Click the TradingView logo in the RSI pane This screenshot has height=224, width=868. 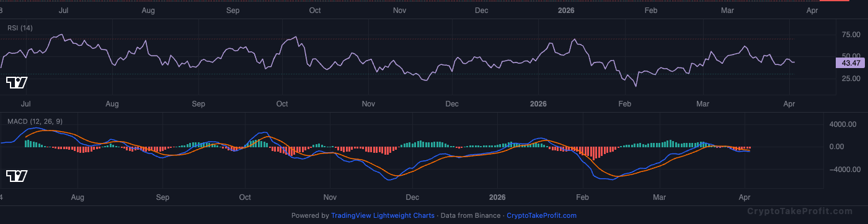(x=17, y=82)
